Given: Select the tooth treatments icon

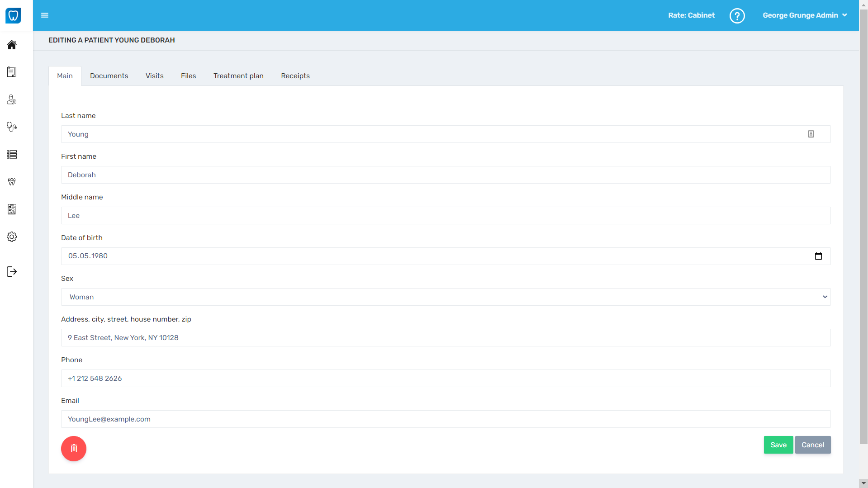Looking at the screenshot, I should [12, 181].
